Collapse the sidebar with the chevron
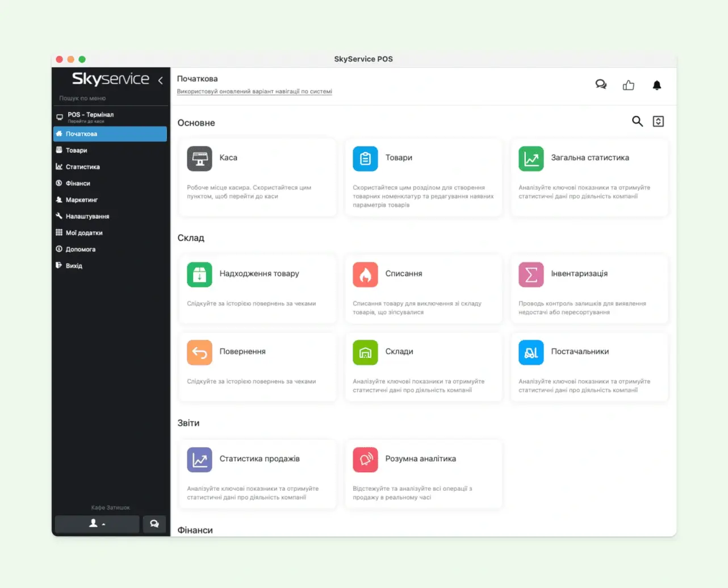 (x=161, y=80)
